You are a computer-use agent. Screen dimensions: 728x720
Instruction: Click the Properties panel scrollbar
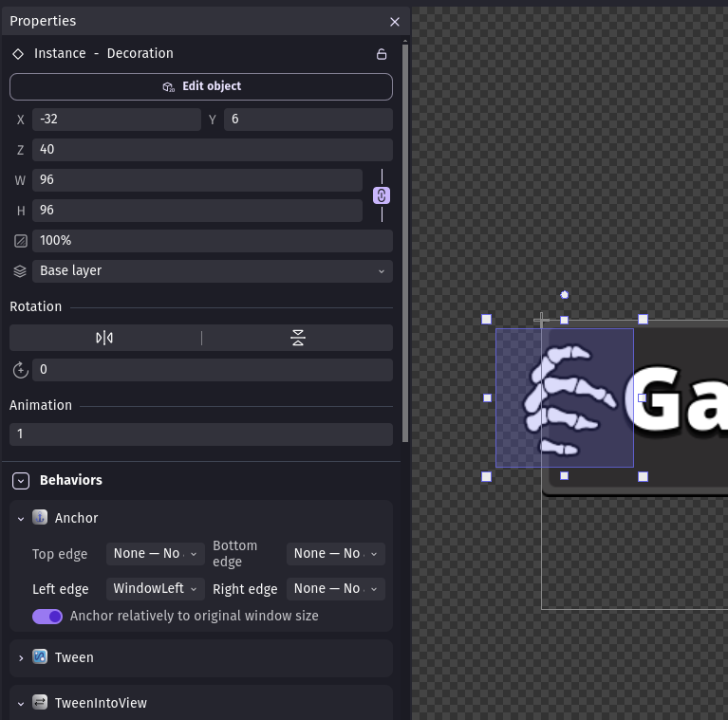coord(405,241)
